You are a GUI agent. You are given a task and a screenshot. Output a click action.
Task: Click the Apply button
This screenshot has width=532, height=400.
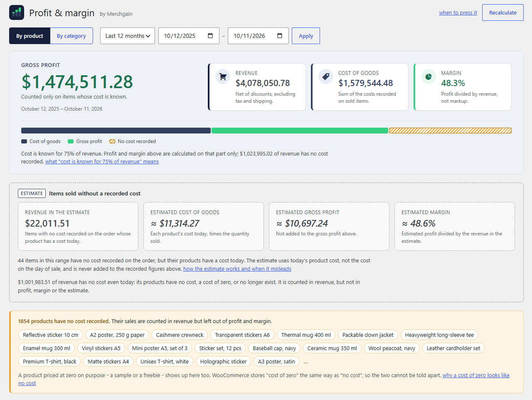pos(306,36)
